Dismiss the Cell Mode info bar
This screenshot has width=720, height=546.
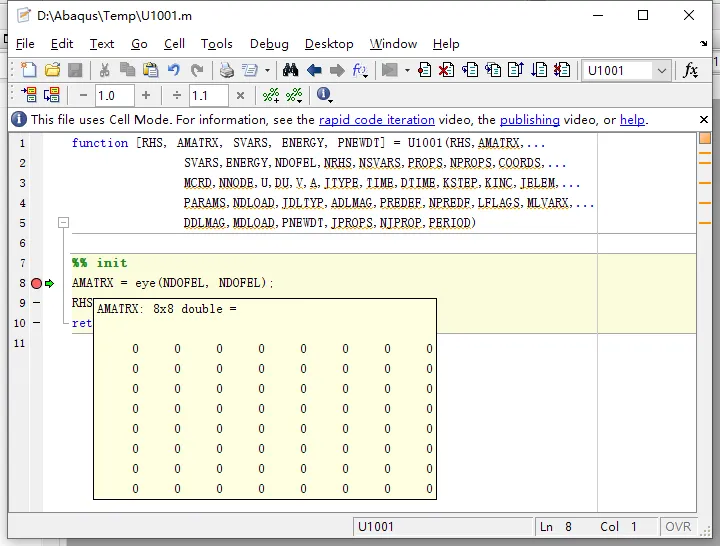pos(703,120)
